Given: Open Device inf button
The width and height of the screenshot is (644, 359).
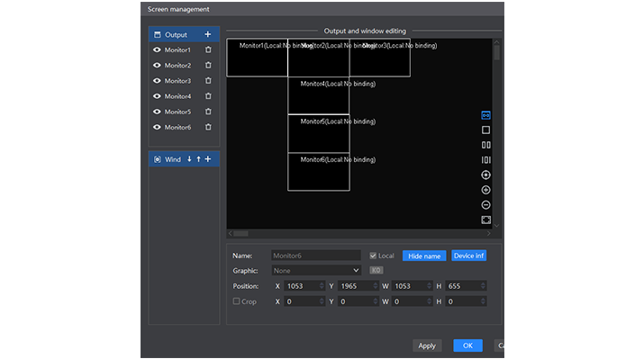Looking at the screenshot, I should [468, 256].
